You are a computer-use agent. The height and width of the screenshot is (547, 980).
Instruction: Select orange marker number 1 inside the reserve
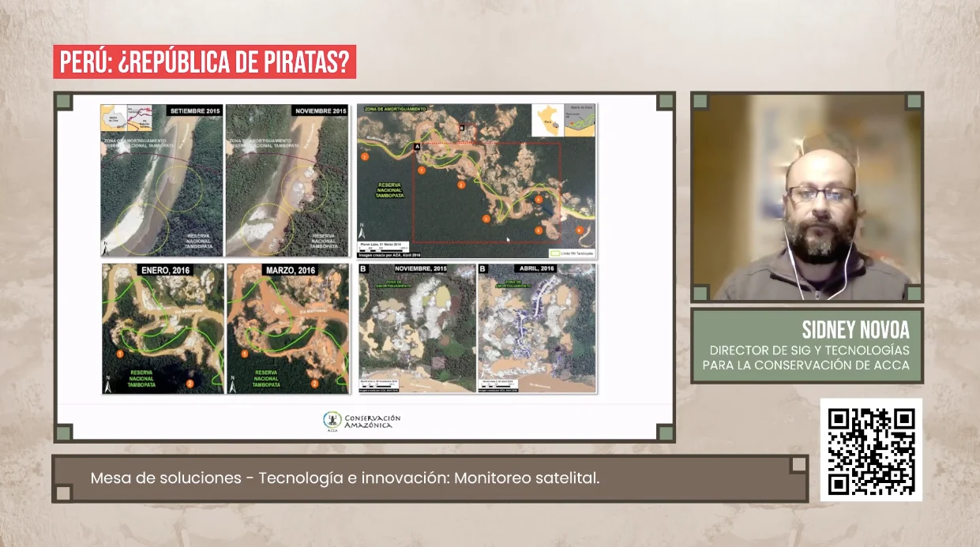[421, 169]
